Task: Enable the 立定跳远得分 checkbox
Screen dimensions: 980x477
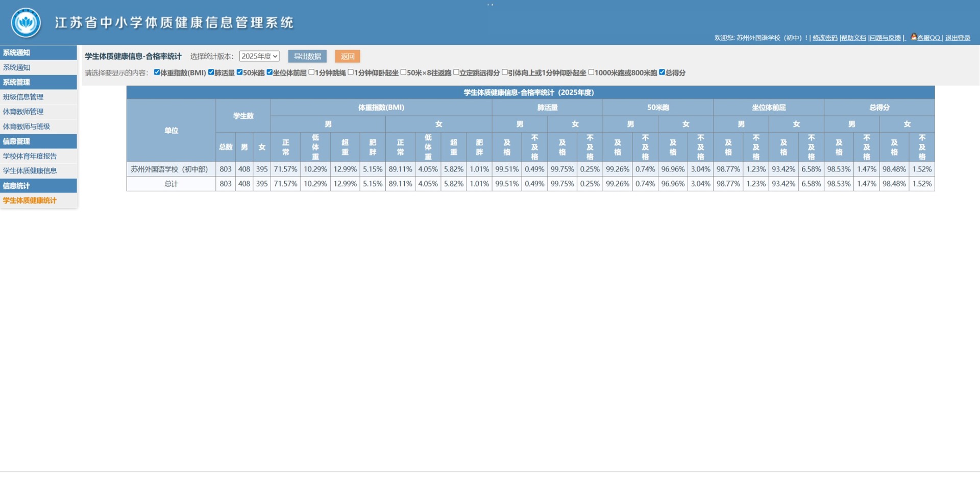Action: coord(456,72)
